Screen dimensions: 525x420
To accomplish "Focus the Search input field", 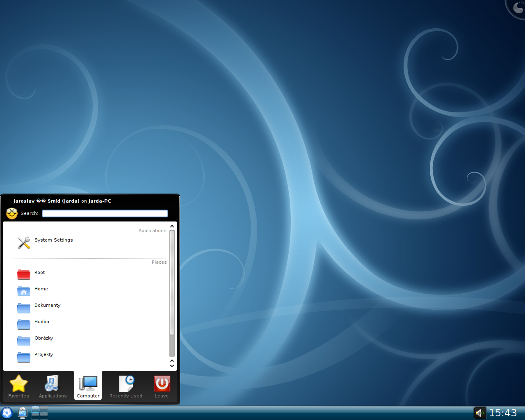I will click(x=105, y=213).
